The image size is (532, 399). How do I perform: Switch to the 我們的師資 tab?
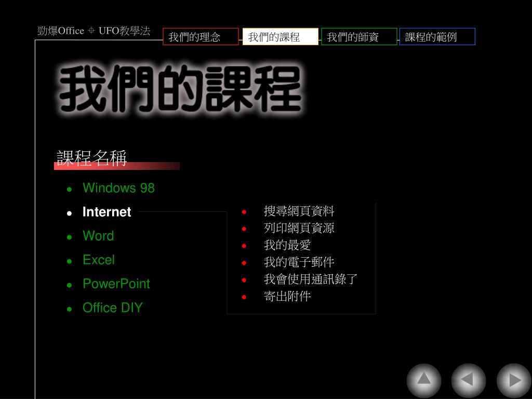click(x=359, y=37)
